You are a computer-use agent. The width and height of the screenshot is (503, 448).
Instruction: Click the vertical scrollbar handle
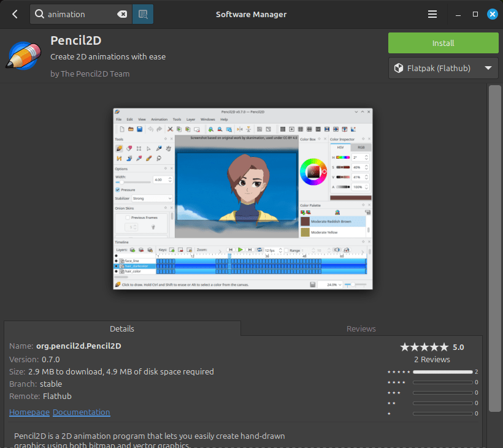click(494, 248)
